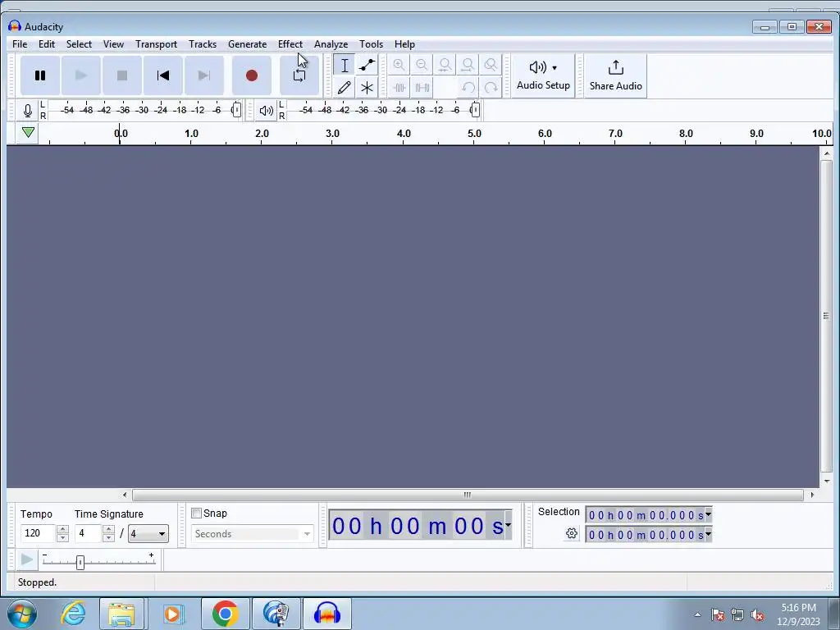Open the Edit menu
Viewport: 840px width, 630px height.
pyautogui.click(x=47, y=44)
